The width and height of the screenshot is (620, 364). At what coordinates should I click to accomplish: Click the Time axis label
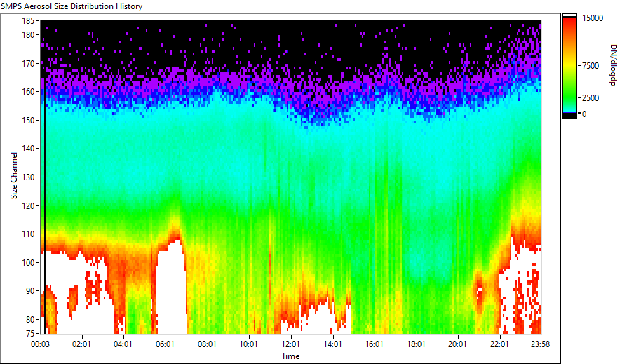pyautogui.click(x=290, y=356)
